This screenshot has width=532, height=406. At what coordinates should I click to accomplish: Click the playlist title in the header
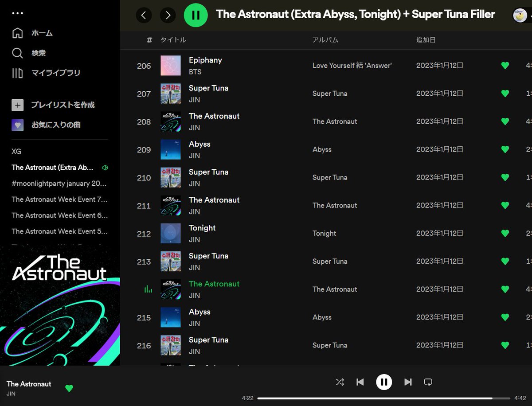(x=356, y=14)
